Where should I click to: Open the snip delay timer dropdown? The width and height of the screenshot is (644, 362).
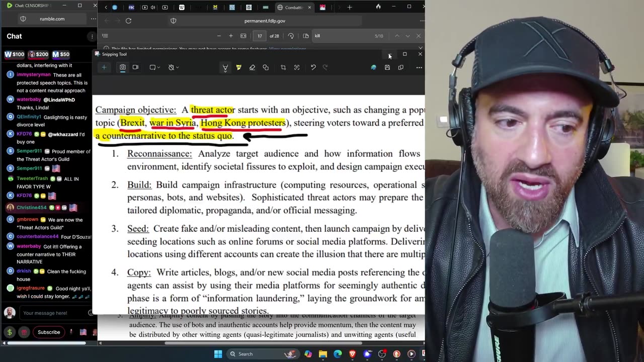173,67
